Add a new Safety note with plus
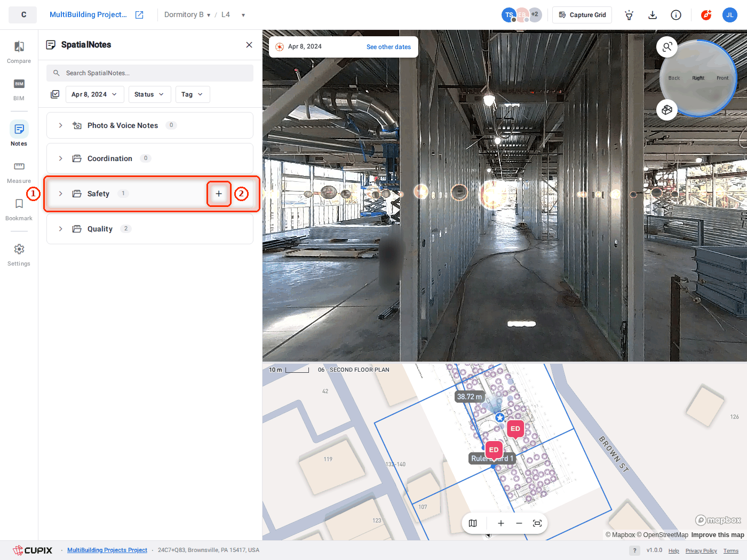The width and height of the screenshot is (747, 560). 219,194
